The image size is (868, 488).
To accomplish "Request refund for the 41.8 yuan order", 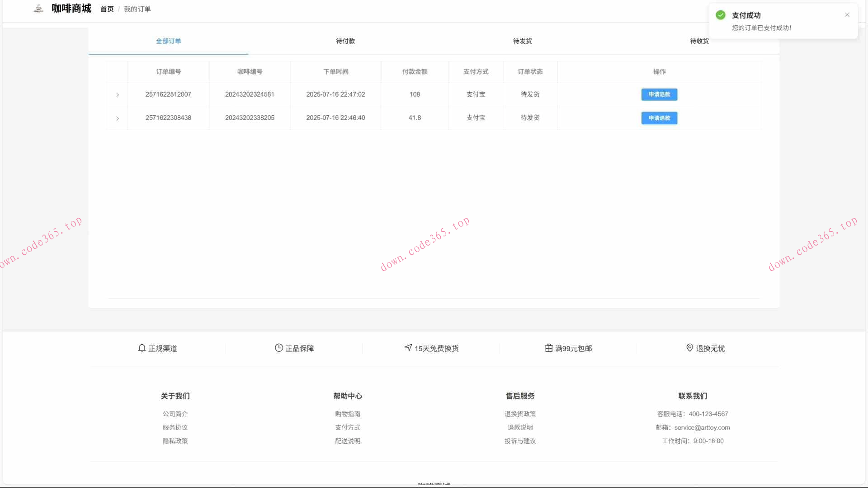I will (x=659, y=118).
